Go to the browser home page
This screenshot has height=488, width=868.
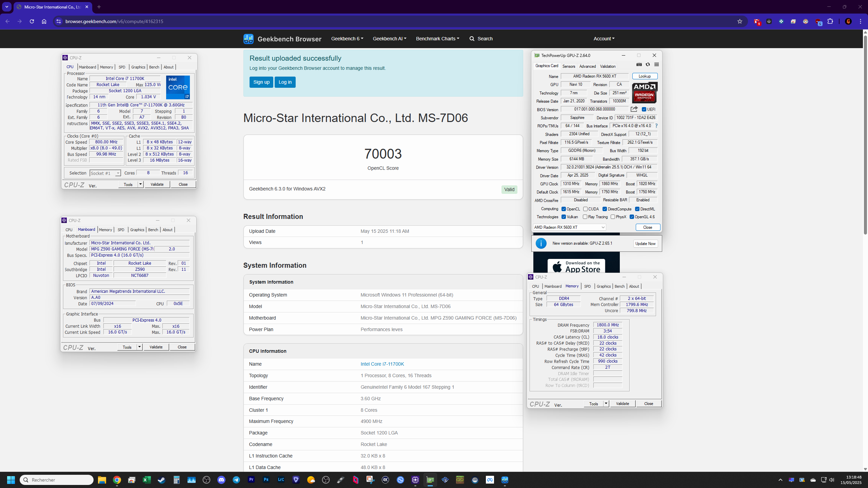44,21
